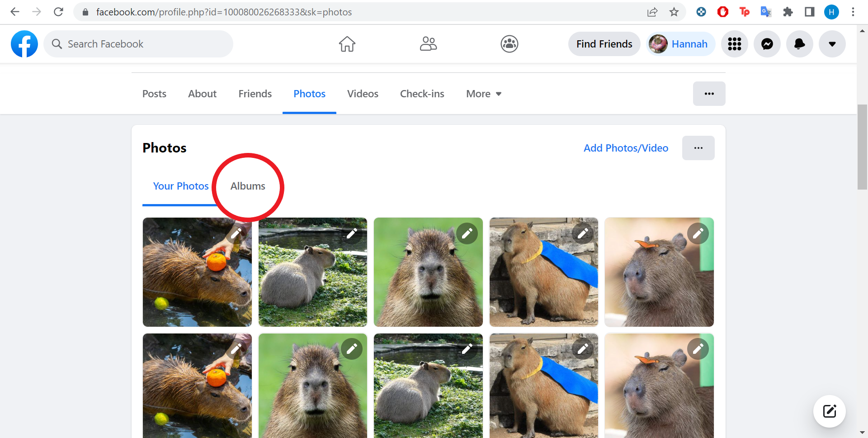Screen dimensions: 868x438
Task: Bookmark this page with the star icon
Action: pyautogui.click(x=674, y=12)
